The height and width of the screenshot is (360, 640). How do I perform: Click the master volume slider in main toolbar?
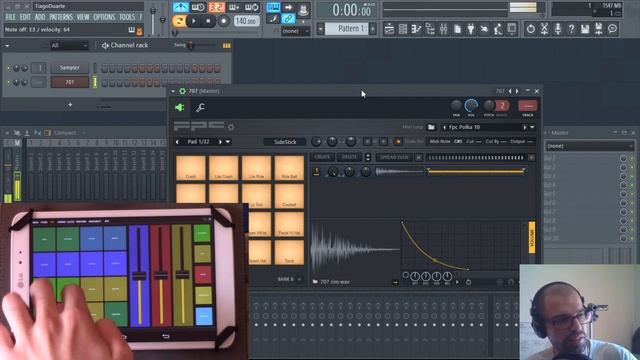click(x=153, y=20)
